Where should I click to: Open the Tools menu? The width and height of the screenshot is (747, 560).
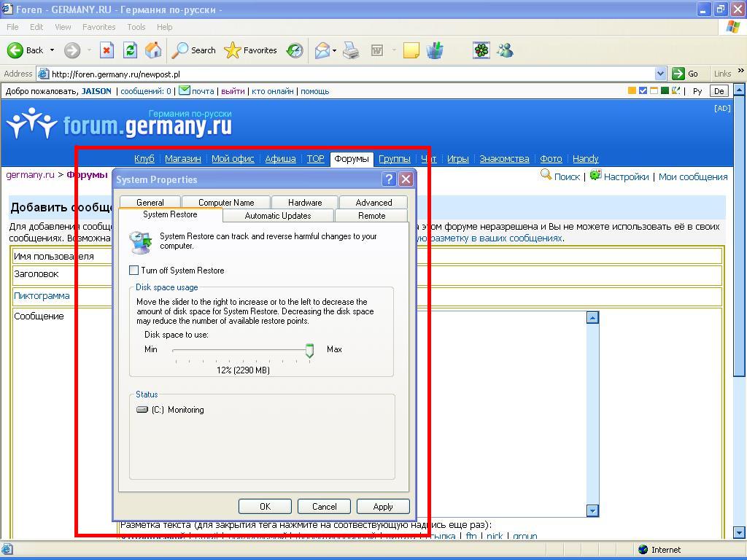point(136,27)
